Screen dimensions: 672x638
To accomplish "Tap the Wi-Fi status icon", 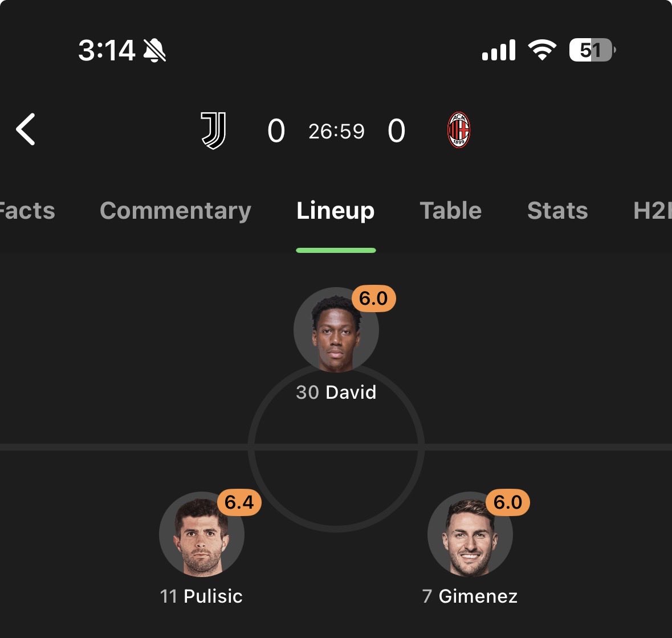I will tap(542, 50).
